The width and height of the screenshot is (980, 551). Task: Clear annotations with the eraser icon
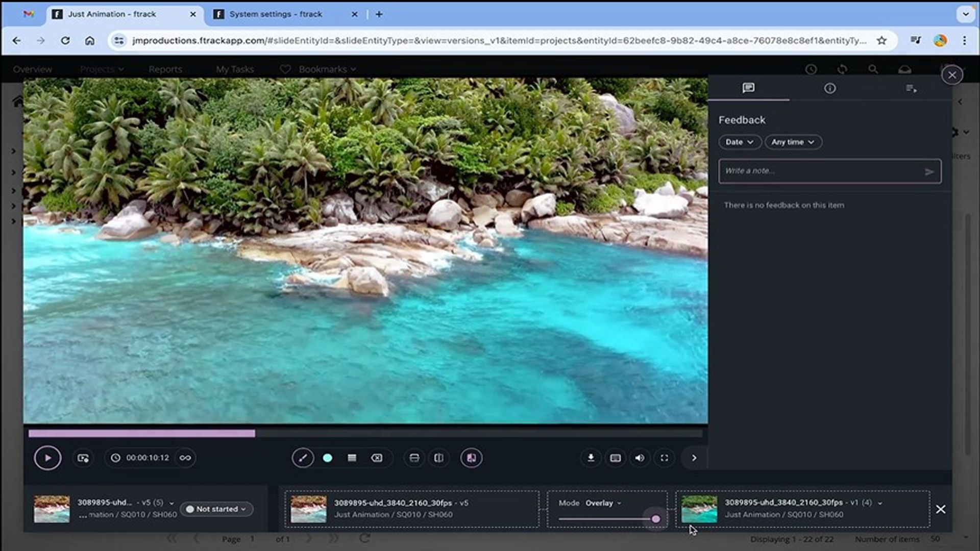coord(377,458)
